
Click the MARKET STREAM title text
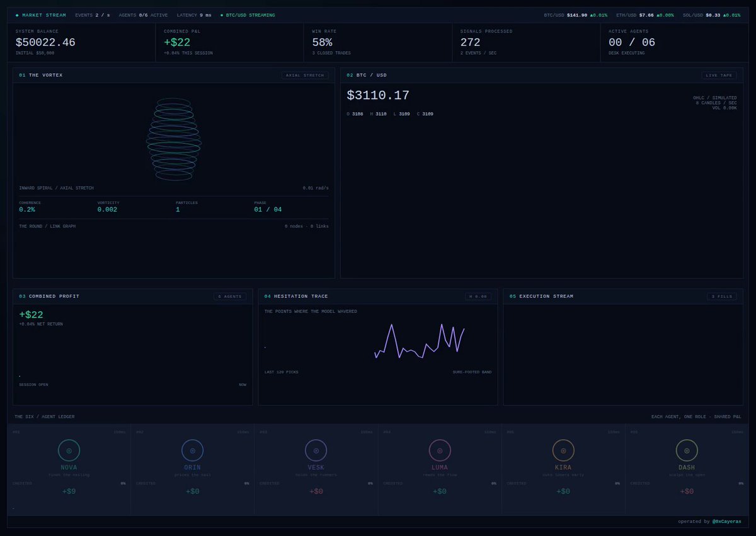click(x=43, y=15)
